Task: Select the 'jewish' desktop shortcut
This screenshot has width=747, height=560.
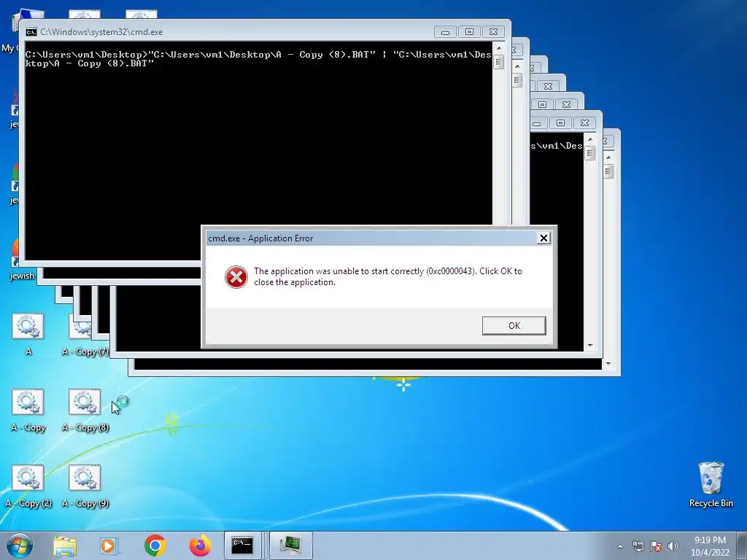Action: [x=18, y=260]
